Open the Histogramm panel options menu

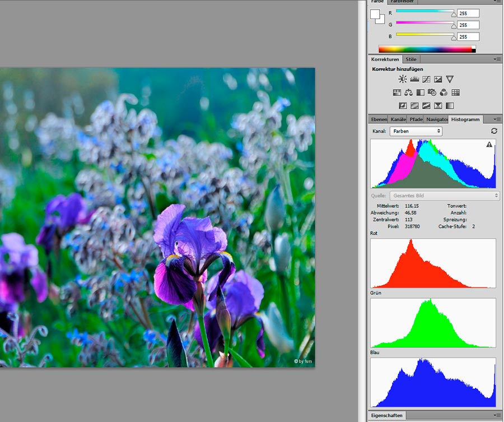click(x=497, y=119)
